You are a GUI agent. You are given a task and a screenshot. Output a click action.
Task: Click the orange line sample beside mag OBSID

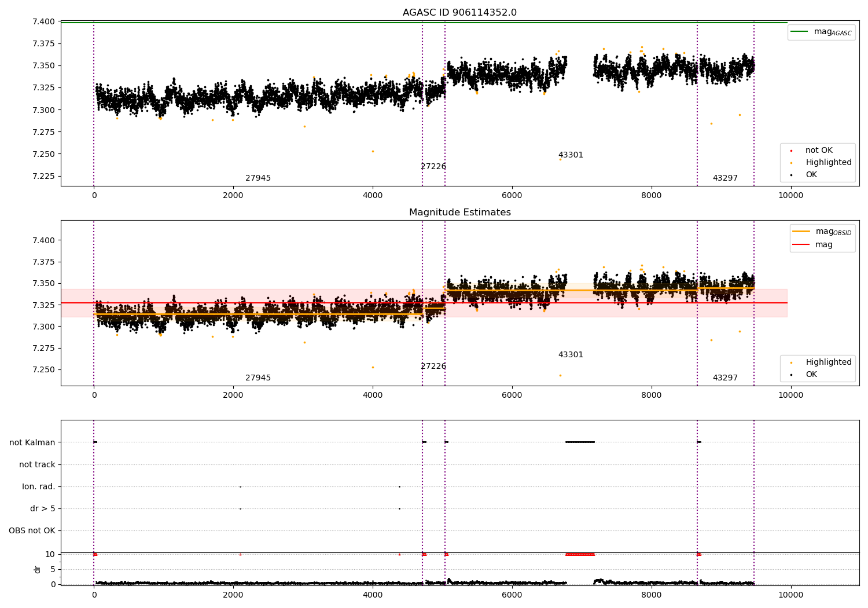pyautogui.click(x=801, y=232)
